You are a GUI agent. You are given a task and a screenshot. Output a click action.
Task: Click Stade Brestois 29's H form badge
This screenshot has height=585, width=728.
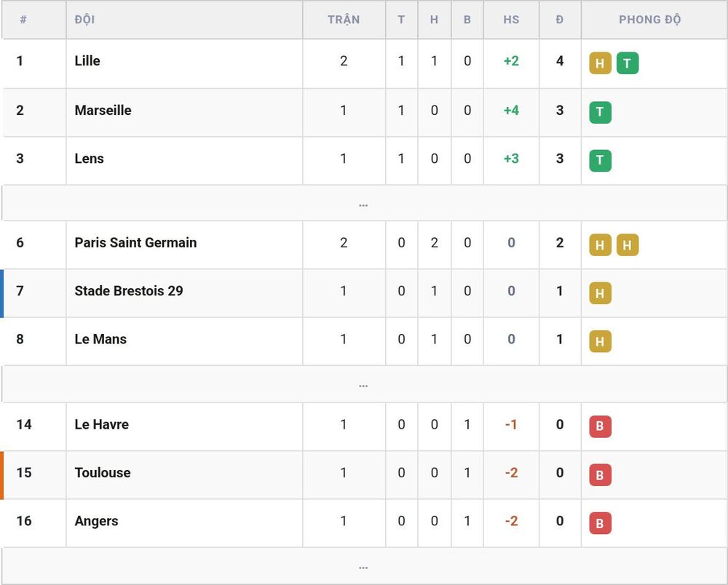pyautogui.click(x=600, y=293)
